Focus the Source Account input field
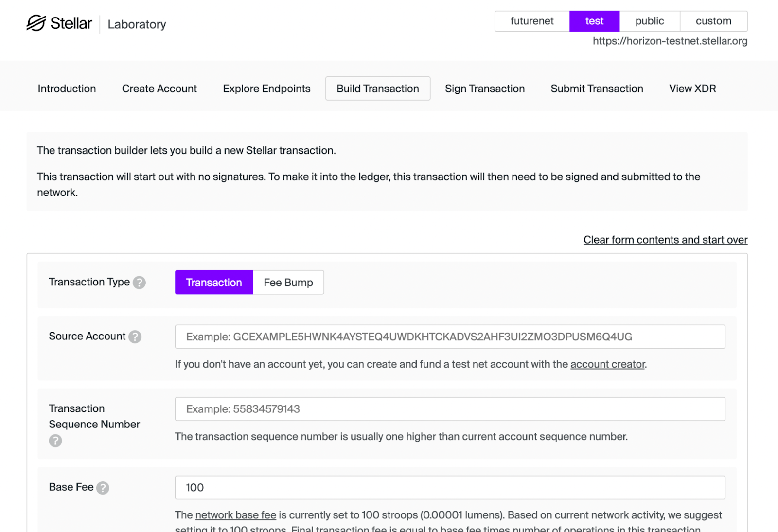The width and height of the screenshot is (778, 532). 450,337
